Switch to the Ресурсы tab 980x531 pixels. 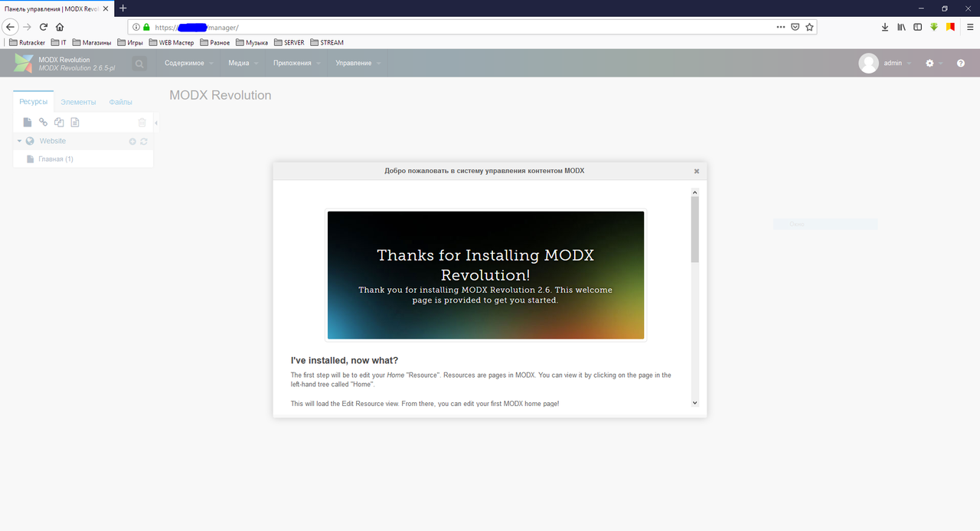34,101
